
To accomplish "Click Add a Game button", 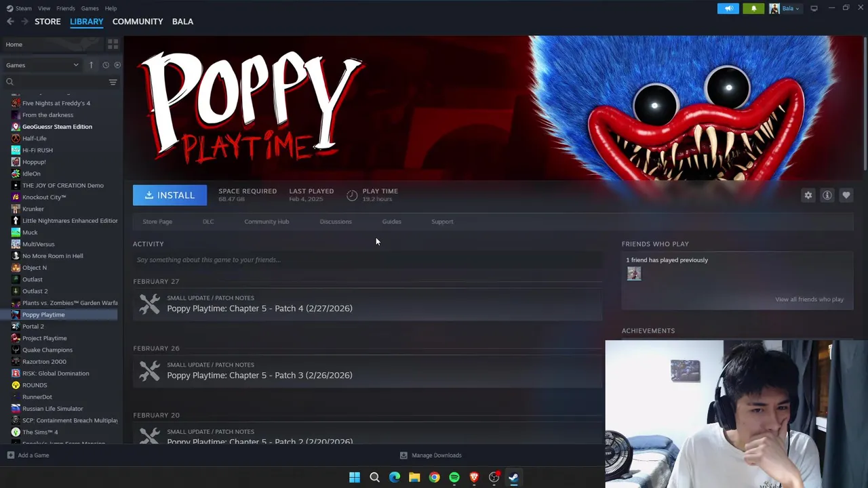I will click(28, 455).
